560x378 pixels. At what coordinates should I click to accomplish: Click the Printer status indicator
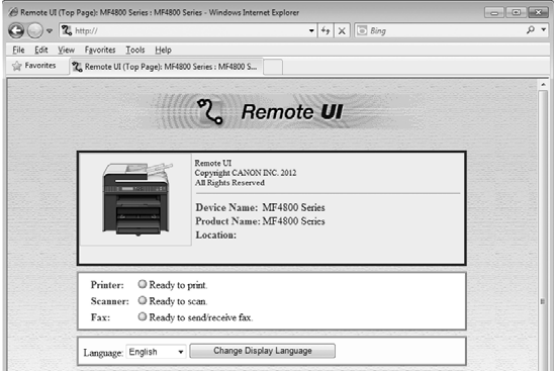point(142,284)
